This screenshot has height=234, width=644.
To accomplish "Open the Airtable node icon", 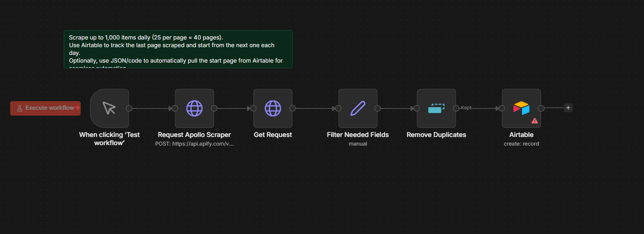I will point(521,108).
